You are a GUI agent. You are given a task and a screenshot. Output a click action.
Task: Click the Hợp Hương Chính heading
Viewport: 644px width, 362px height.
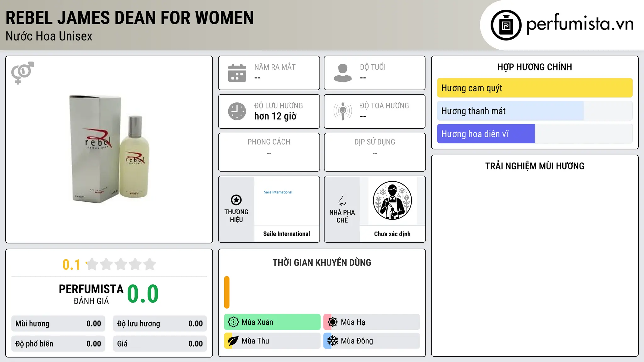point(535,67)
